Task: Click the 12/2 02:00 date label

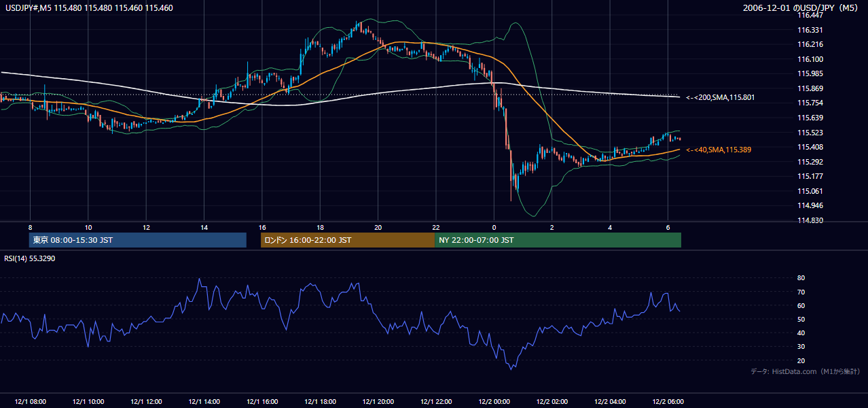Action: [x=552, y=402]
